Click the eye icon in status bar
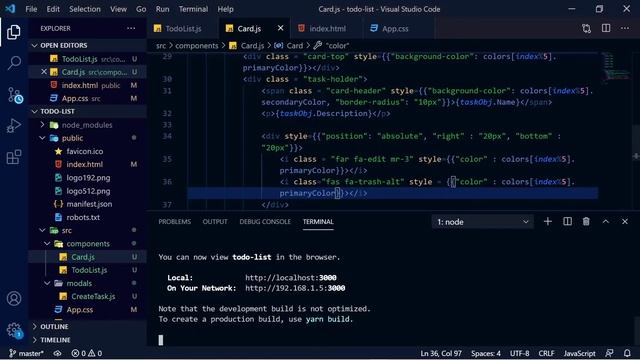This screenshot has width=640, height=360. pos(58,353)
